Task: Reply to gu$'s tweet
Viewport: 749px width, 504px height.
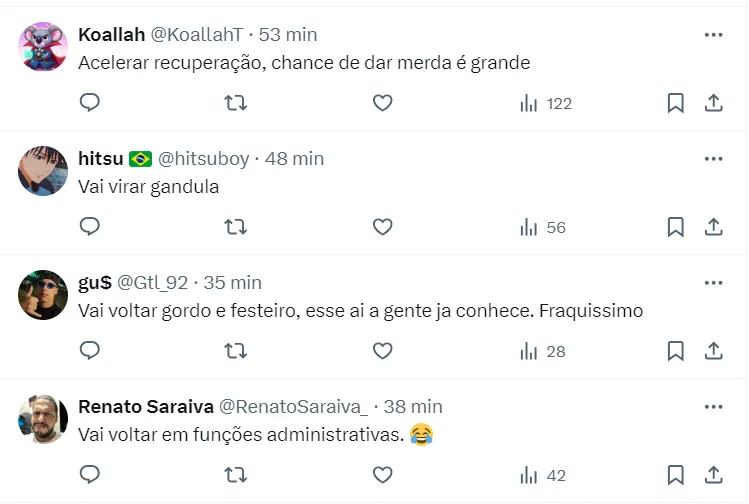Action: pyautogui.click(x=90, y=351)
